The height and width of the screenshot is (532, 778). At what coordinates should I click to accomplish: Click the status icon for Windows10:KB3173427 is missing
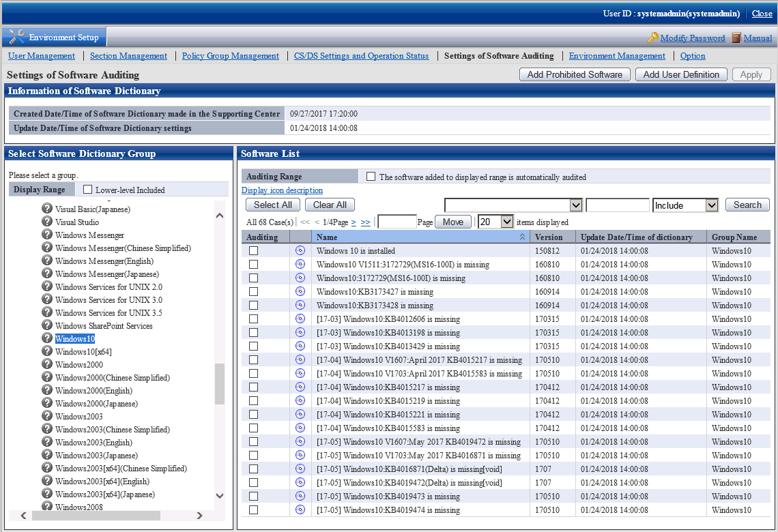(300, 291)
